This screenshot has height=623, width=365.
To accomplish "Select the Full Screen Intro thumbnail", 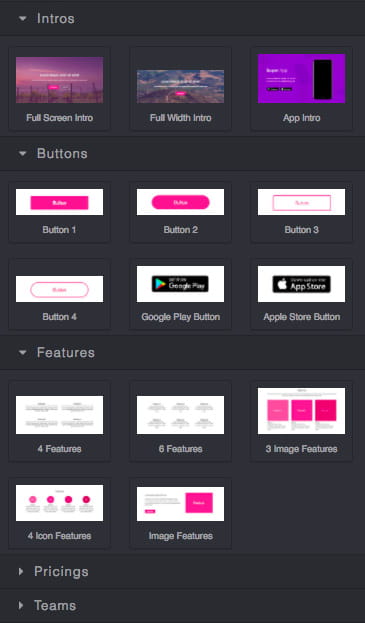I will point(60,80).
